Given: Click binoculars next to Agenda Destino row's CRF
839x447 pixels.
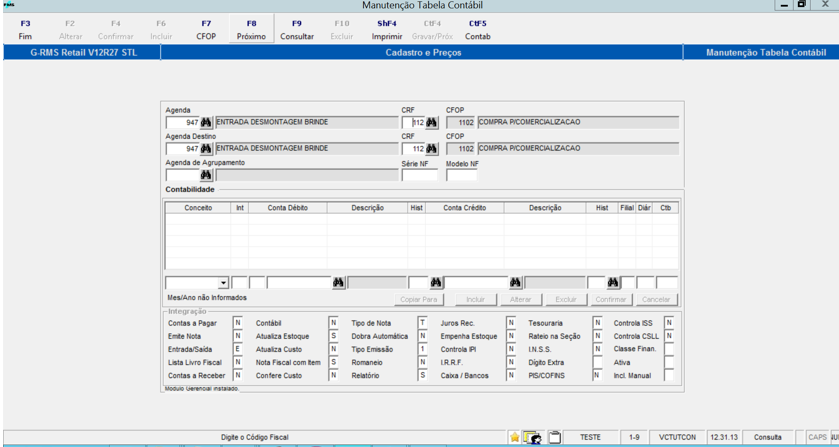Looking at the screenshot, I should click(431, 149).
